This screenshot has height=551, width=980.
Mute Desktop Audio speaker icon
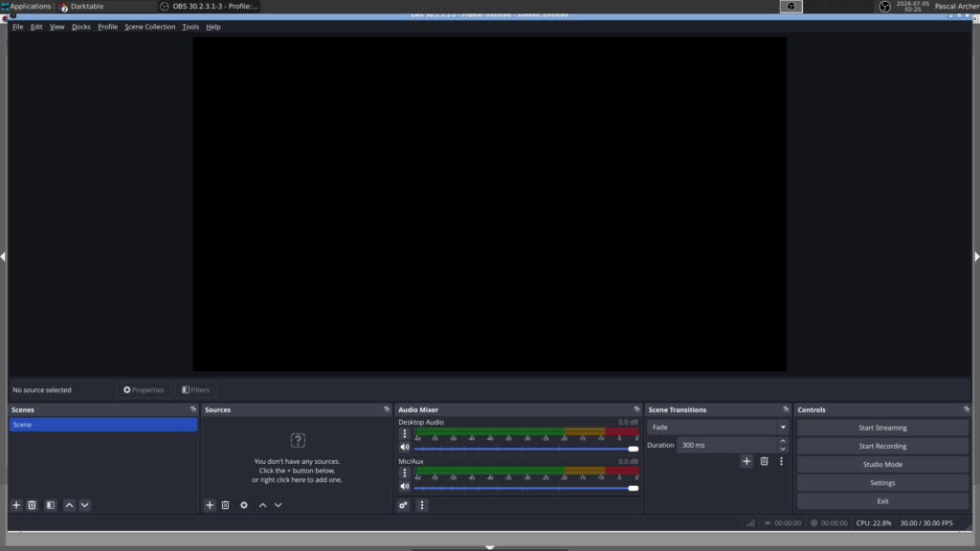click(x=405, y=448)
